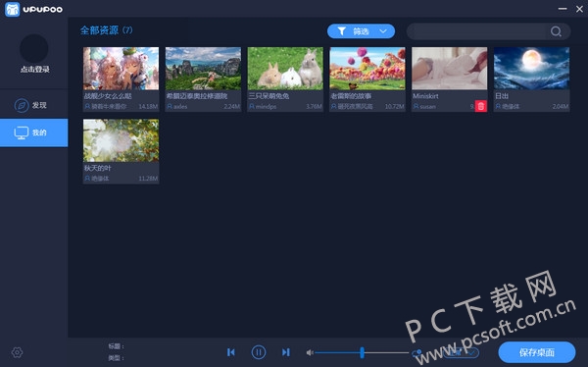Viewport: 588px width, 367px height.
Task: Pause wallpaper playback
Action: click(x=259, y=352)
